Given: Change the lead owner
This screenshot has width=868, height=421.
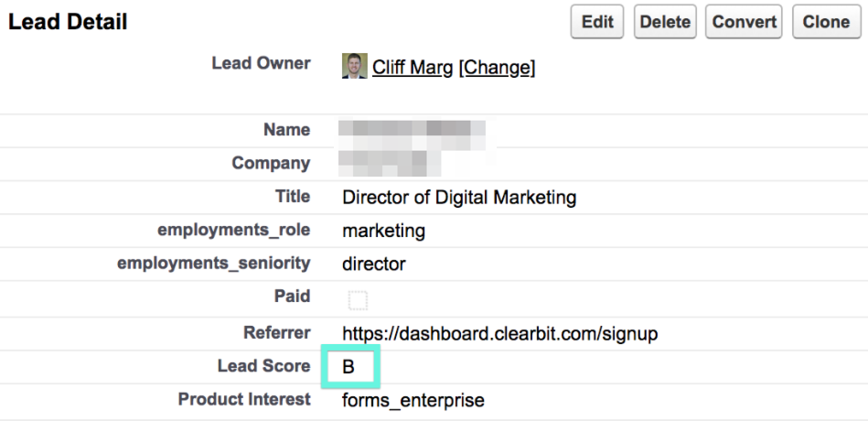Looking at the screenshot, I should 497,67.
